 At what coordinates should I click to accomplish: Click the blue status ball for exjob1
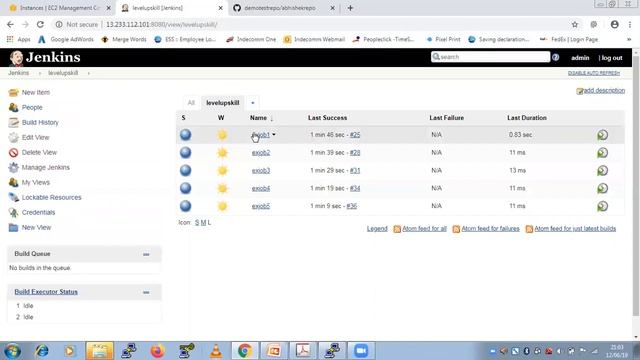186,135
